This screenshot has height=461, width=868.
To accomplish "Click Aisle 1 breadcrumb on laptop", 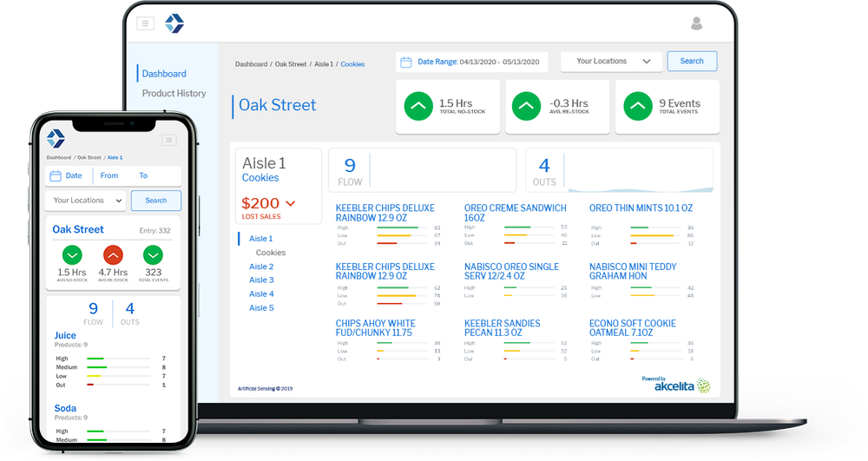I will 324,64.
